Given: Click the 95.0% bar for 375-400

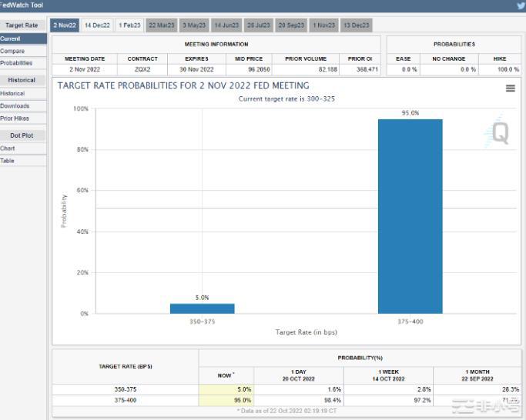Looking at the screenshot, I should [x=410, y=215].
